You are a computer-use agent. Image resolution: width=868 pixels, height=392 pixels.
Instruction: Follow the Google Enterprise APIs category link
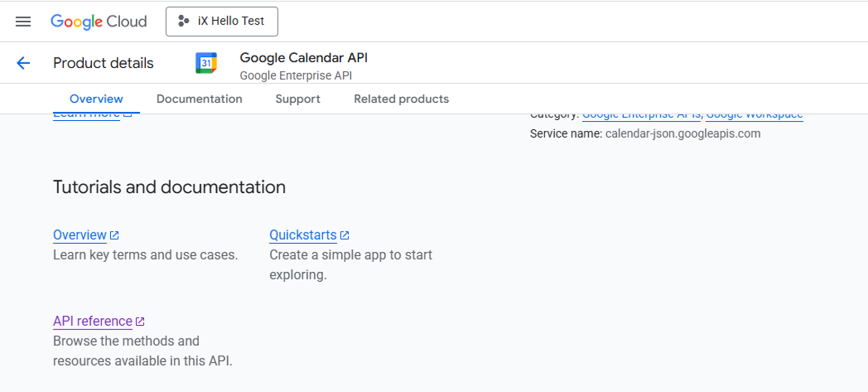(x=641, y=116)
